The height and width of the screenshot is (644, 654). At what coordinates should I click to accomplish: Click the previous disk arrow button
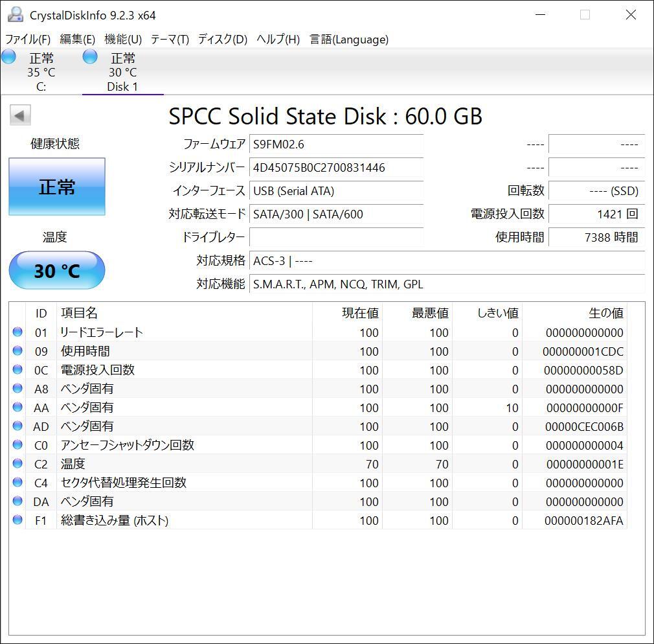tap(20, 115)
